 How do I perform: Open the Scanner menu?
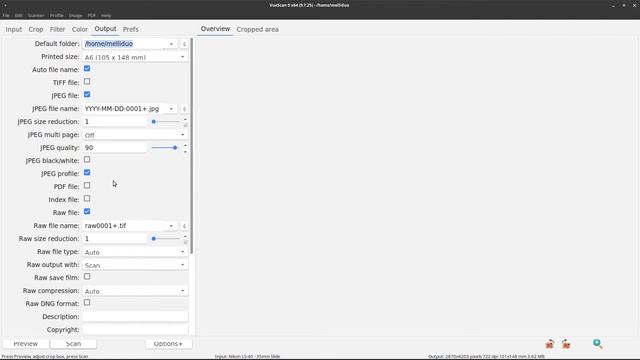point(36,16)
